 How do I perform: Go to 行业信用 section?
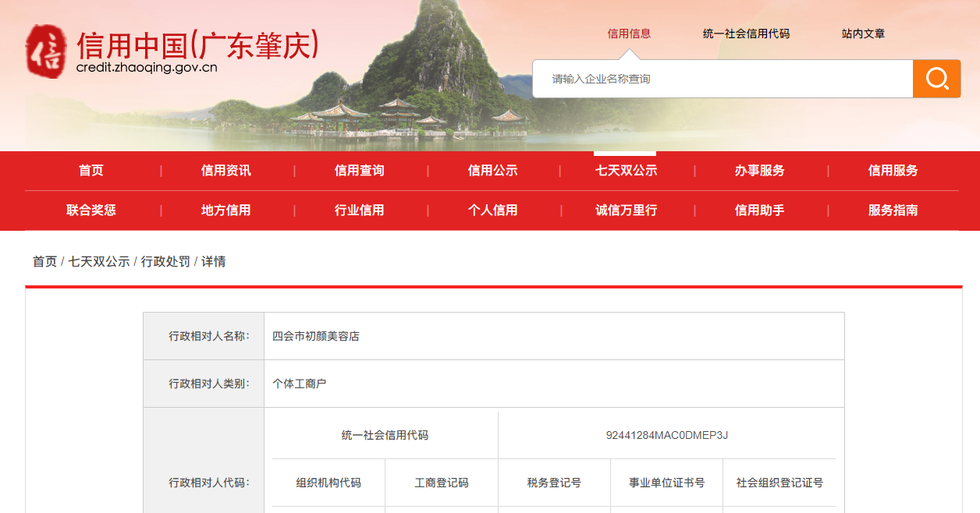[359, 211]
